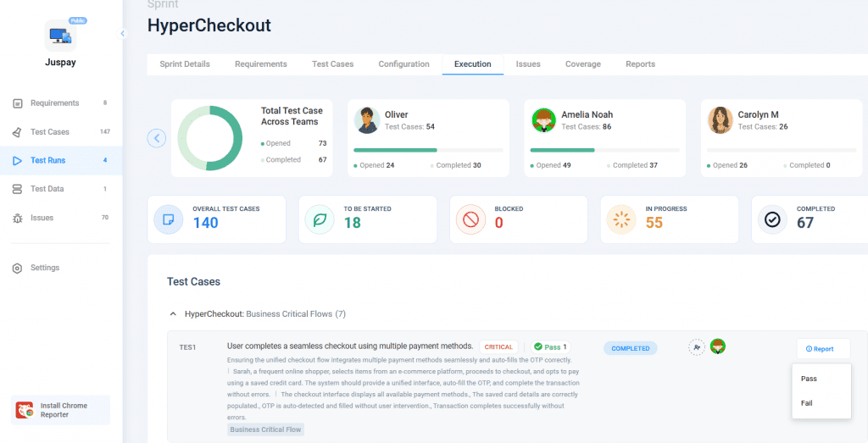
Task: Click the In Progress spinner icon
Action: click(x=621, y=219)
